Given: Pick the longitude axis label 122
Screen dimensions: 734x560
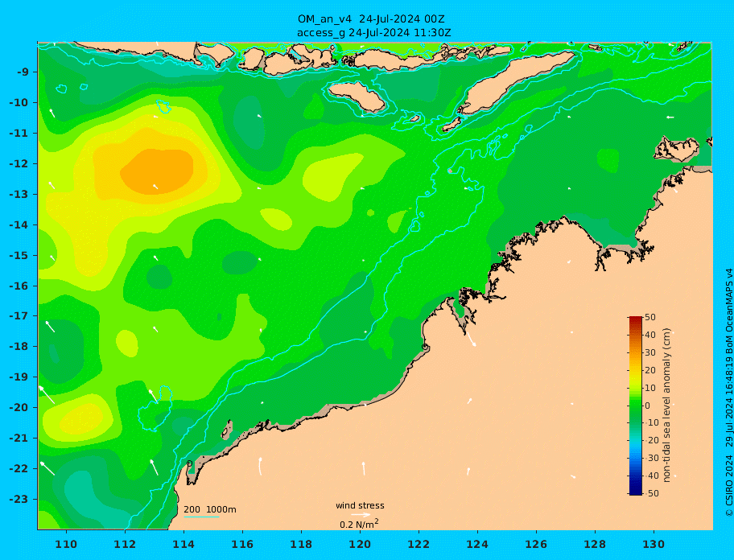Looking at the screenshot, I should [x=419, y=544].
